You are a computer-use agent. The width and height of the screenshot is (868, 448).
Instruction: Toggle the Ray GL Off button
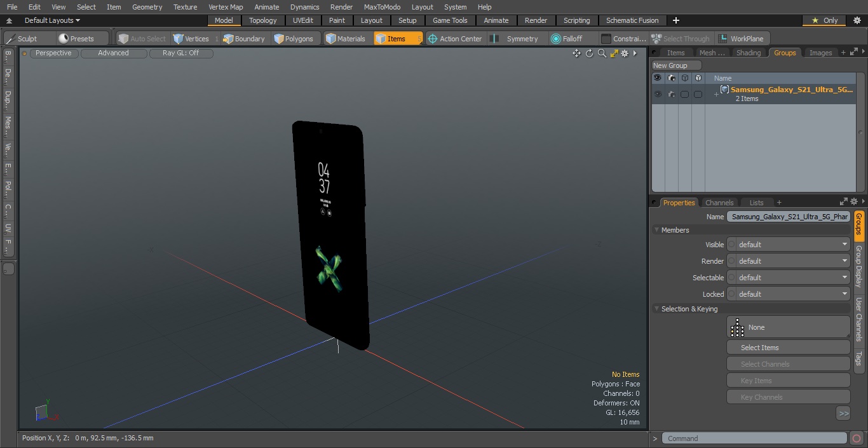click(181, 53)
